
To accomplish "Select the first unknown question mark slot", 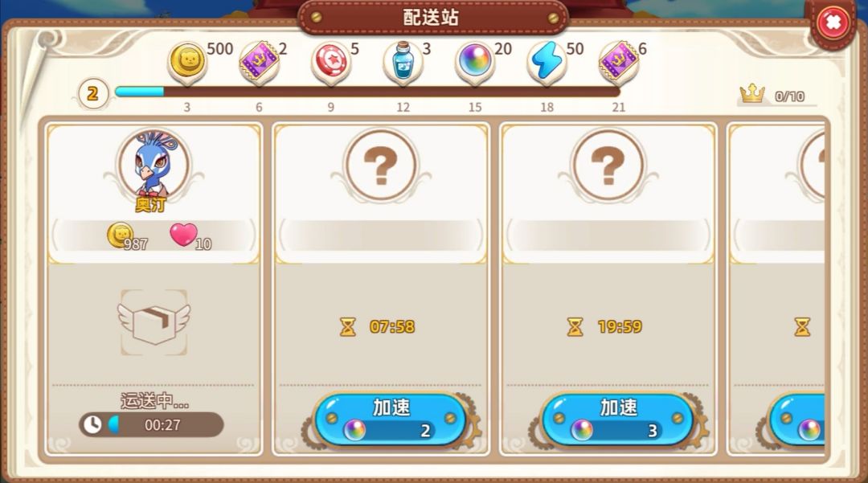I will (381, 165).
